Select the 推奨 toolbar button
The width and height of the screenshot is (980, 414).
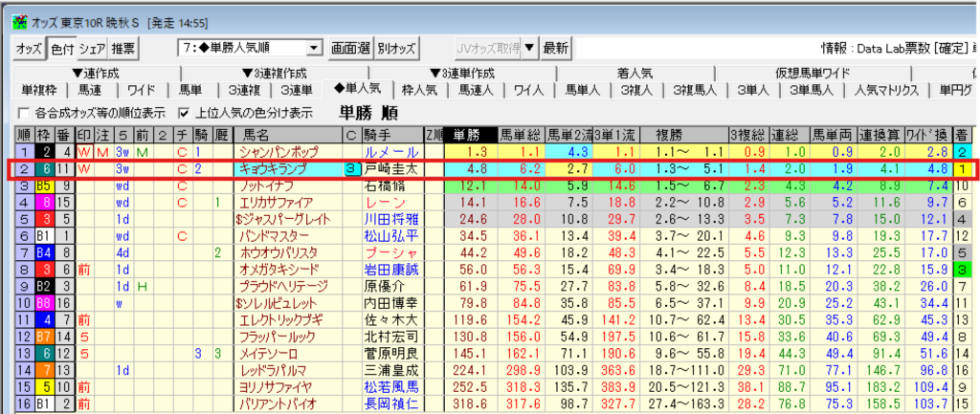click(x=122, y=48)
